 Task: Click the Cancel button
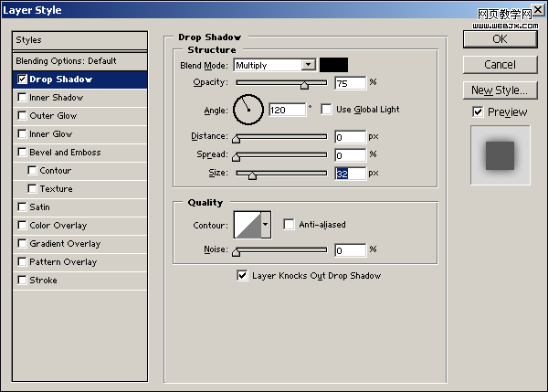(501, 65)
